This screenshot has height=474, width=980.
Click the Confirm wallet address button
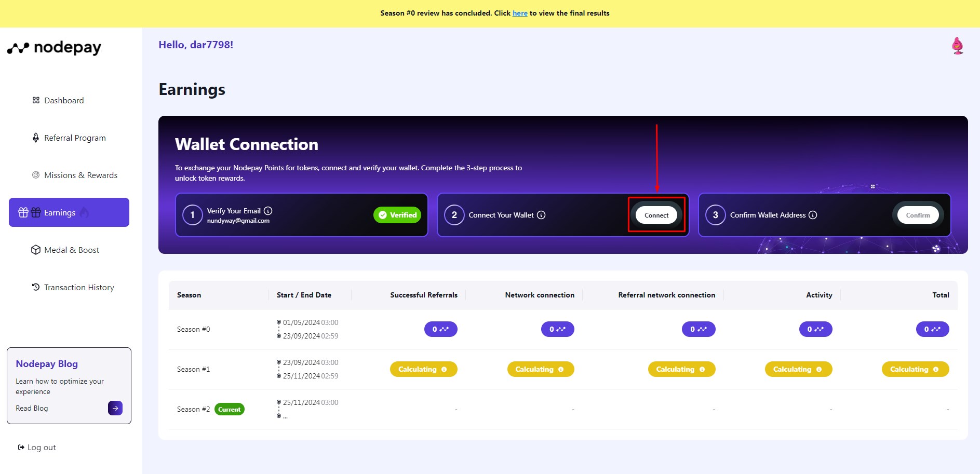point(918,215)
